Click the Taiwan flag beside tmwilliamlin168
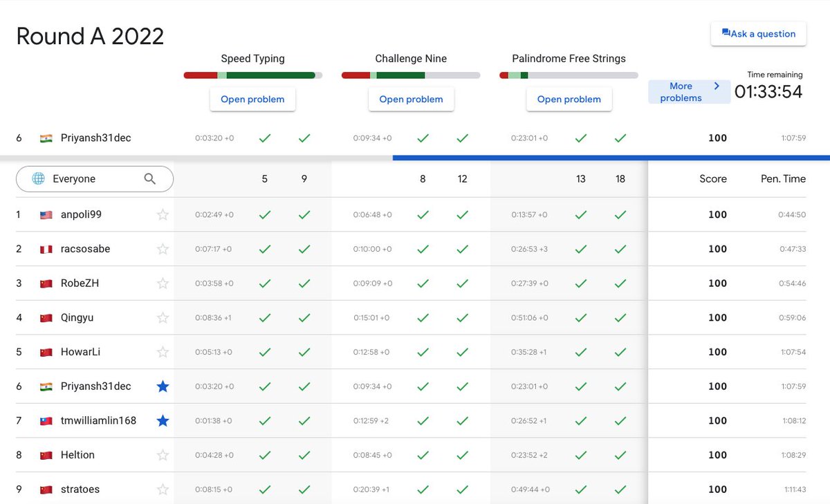The height and width of the screenshot is (504, 830). (x=46, y=421)
